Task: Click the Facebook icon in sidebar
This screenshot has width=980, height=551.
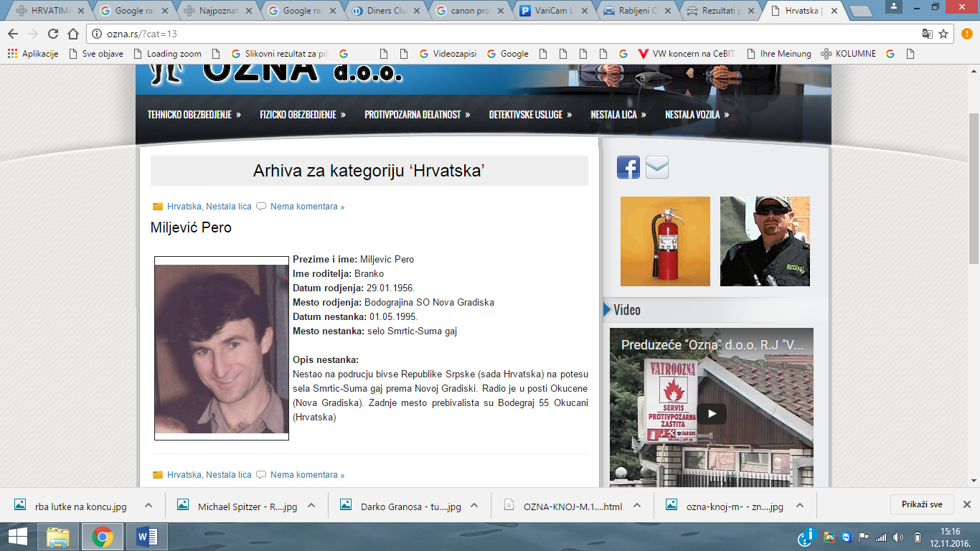Action: point(628,167)
